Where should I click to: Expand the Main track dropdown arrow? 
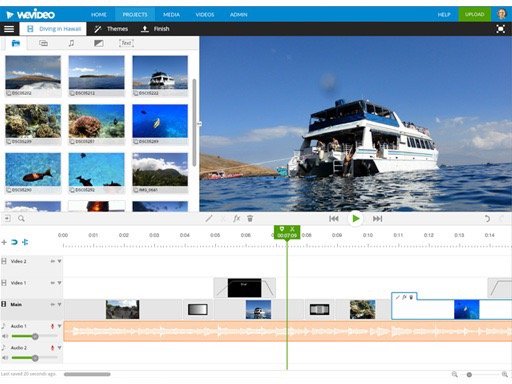coord(59,305)
